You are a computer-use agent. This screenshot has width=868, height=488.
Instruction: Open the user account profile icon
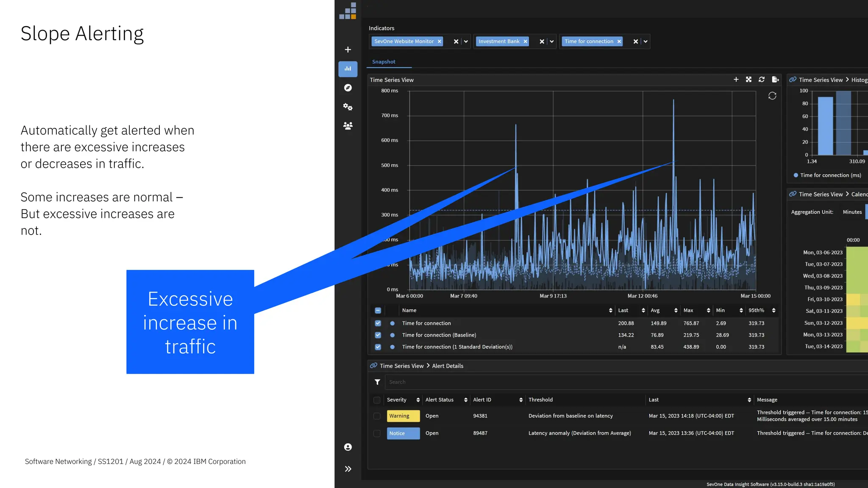coord(348,447)
